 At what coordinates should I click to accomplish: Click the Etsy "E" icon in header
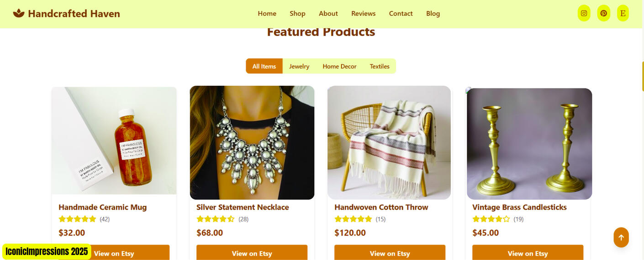(x=623, y=13)
